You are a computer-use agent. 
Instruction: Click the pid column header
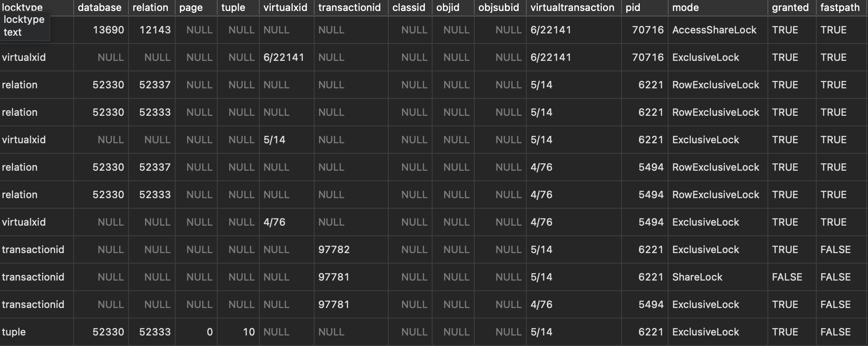(x=633, y=7)
